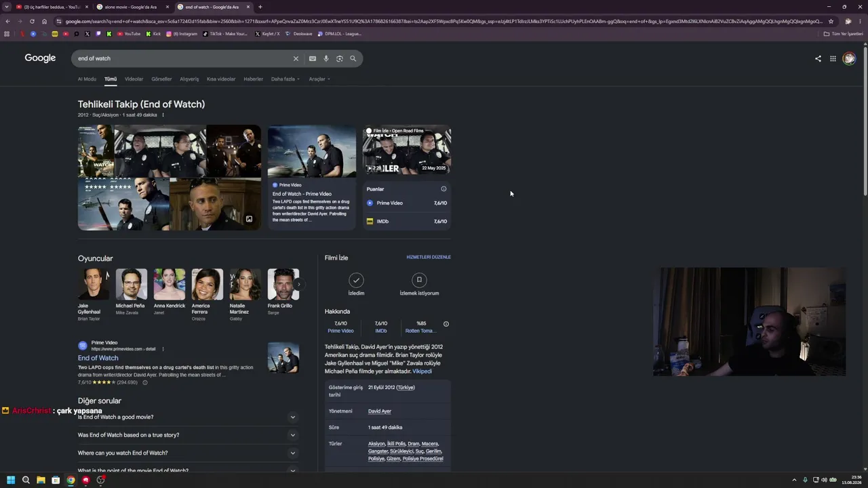Share this search result page
The height and width of the screenshot is (488, 868).
pyautogui.click(x=818, y=58)
